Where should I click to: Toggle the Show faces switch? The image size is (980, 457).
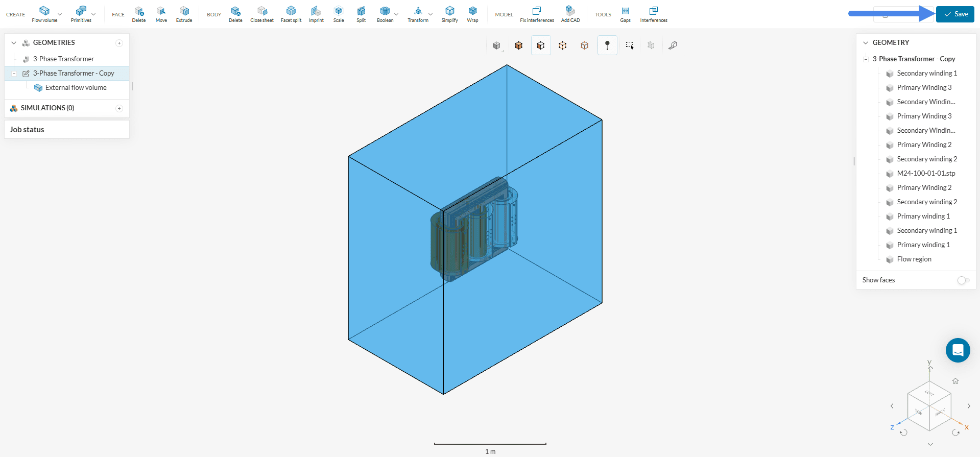[963, 280]
